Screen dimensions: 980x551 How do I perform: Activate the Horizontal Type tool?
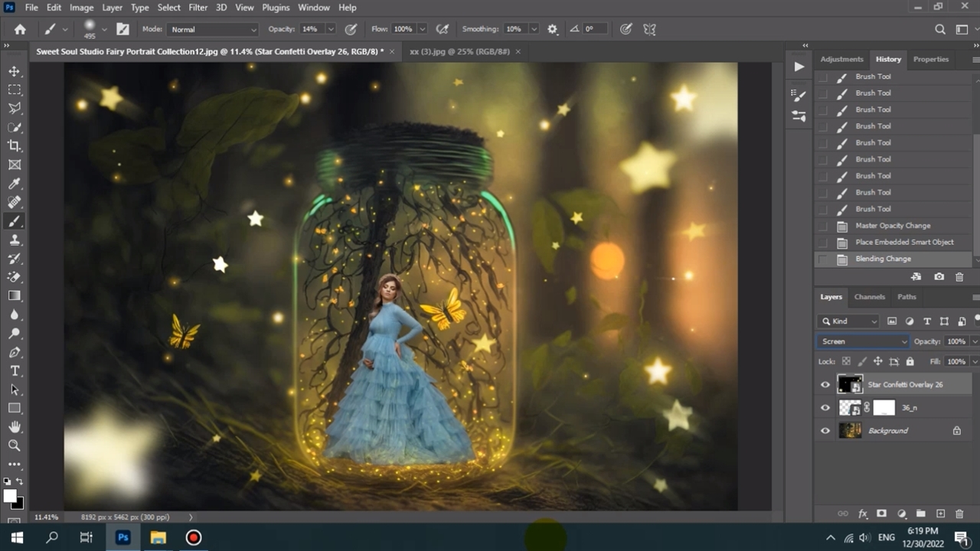15,371
